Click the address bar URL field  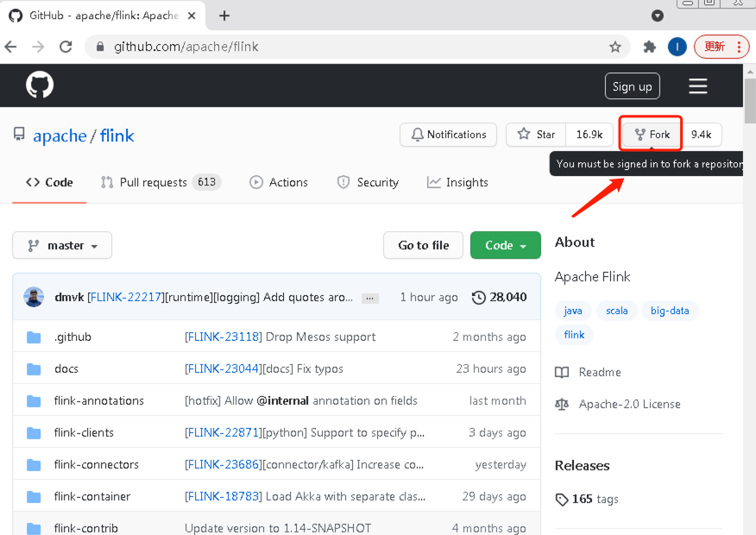pos(356,47)
